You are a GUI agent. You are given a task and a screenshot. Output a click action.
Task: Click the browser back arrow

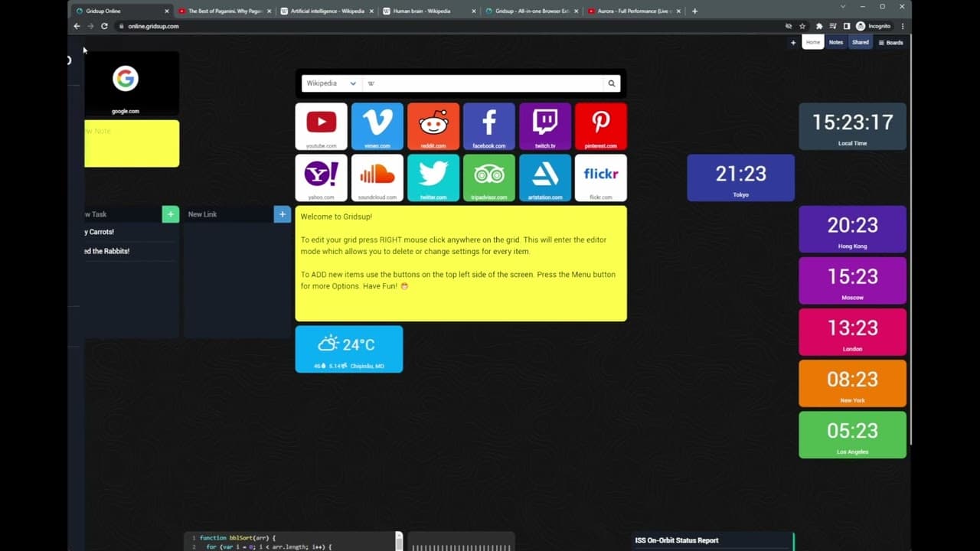77,26
